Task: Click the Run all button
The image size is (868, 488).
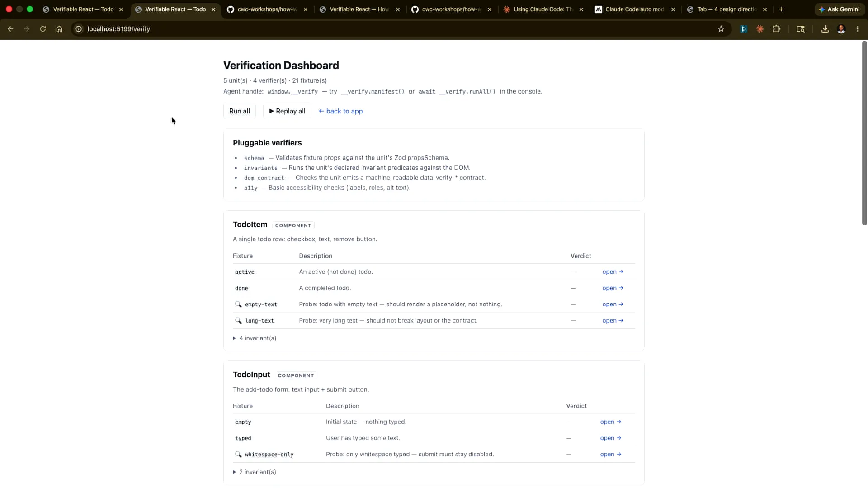Action: [240, 111]
